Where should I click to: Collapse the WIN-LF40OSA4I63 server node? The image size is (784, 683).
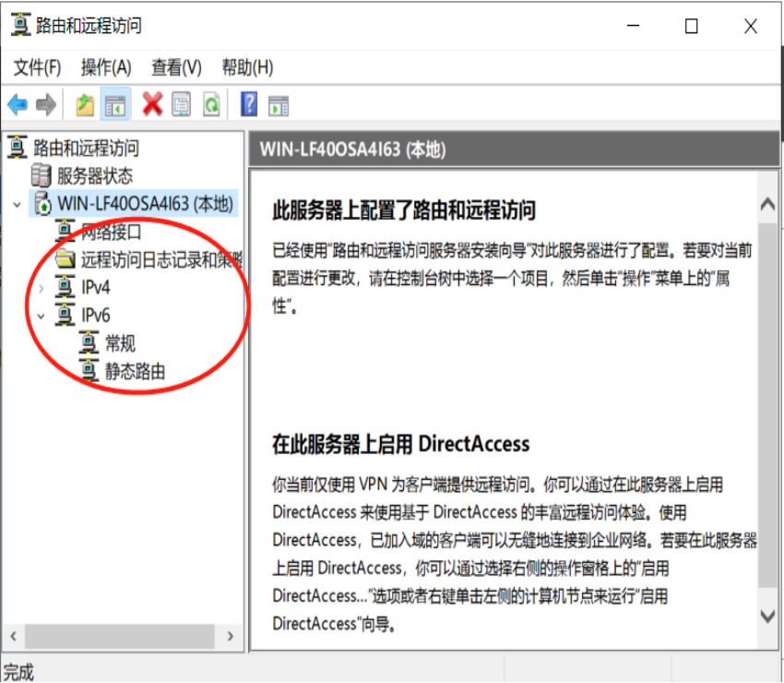(x=18, y=205)
